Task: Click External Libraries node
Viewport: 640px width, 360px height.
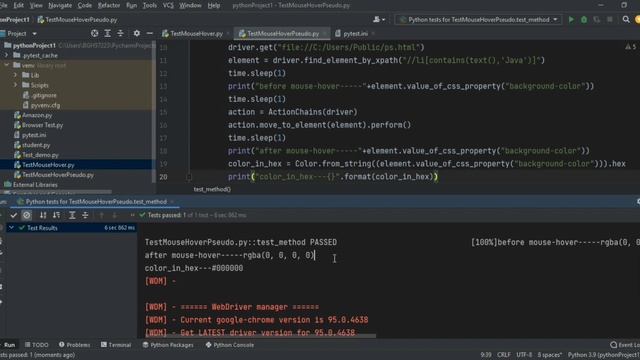Action: (35, 184)
